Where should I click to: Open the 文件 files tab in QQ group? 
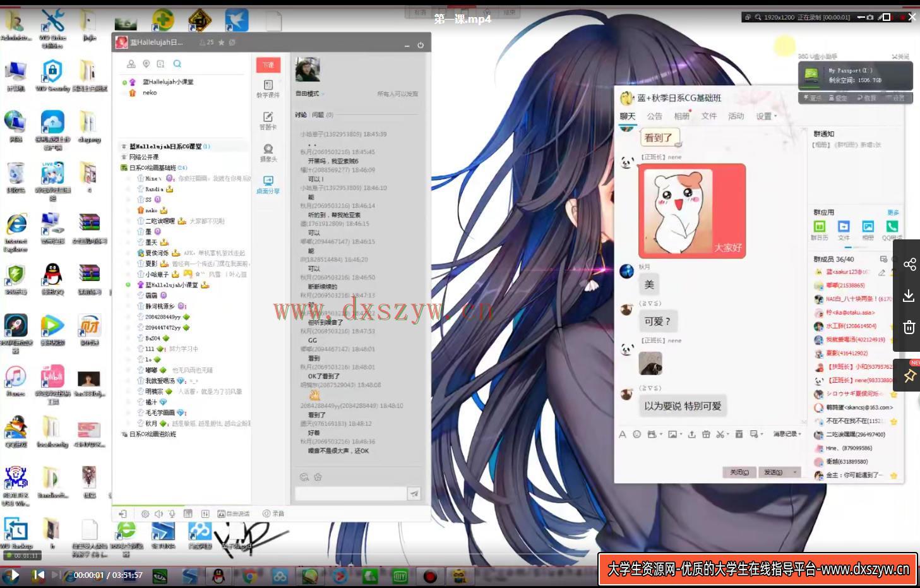pyautogui.click(x=709, y=116)
